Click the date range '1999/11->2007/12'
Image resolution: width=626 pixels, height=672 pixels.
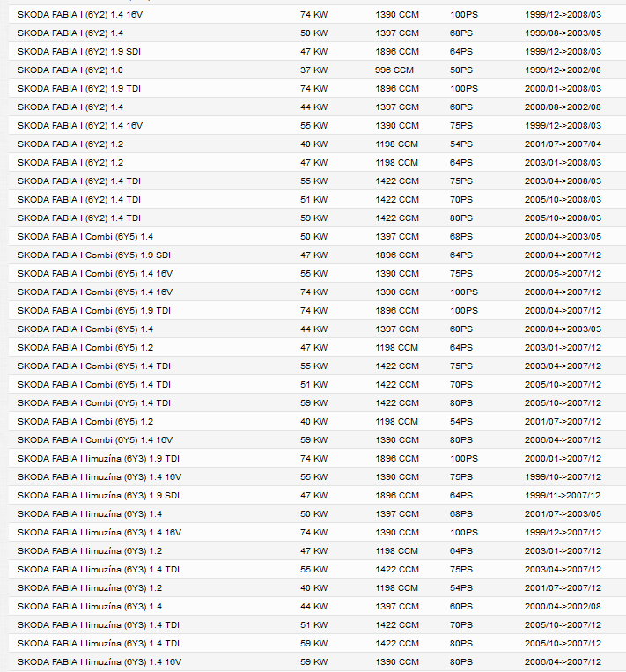pyautogui.click(x=563, y=496)
